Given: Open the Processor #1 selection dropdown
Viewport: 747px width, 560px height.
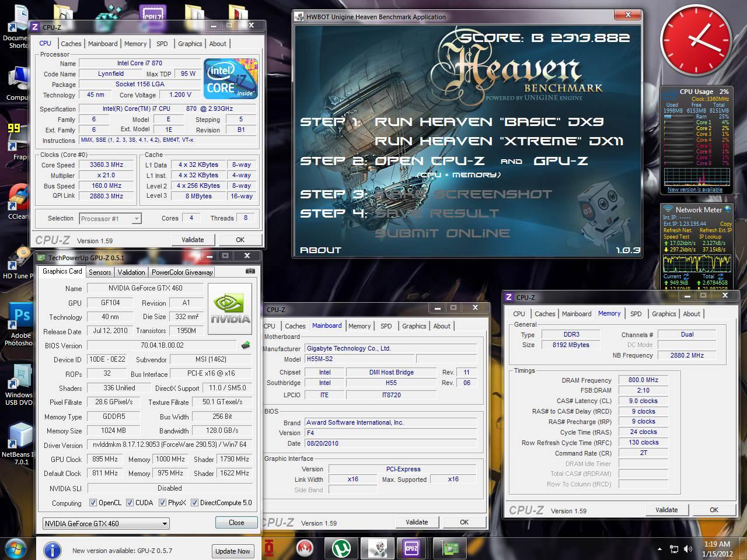Looking at the screenshot, I should (110, 219).
